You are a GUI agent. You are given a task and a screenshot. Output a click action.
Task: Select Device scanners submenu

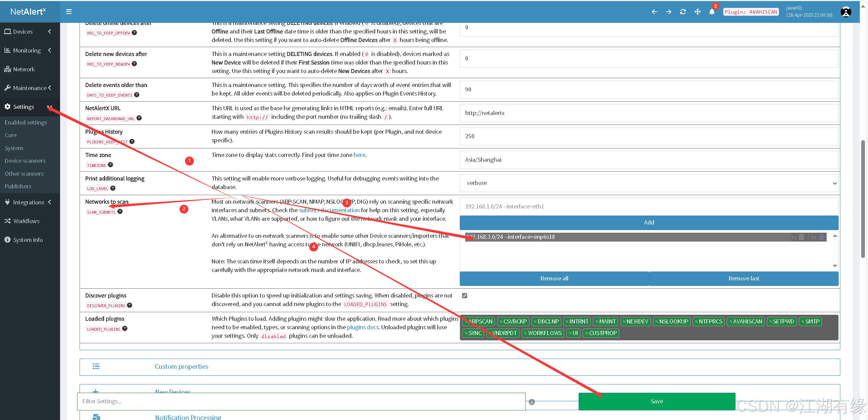25,161
